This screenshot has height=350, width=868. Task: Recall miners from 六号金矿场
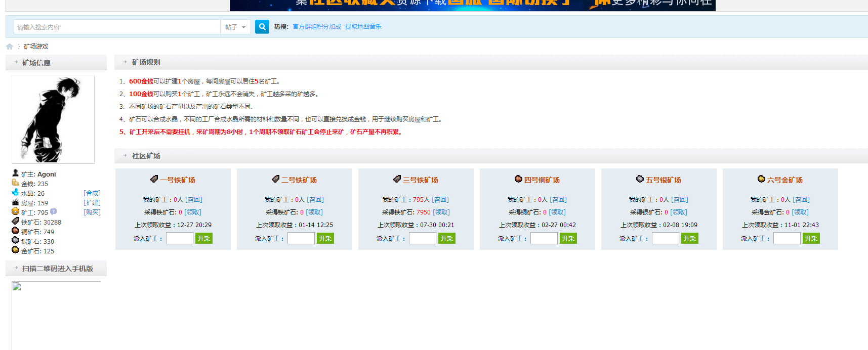click(801, 200)
